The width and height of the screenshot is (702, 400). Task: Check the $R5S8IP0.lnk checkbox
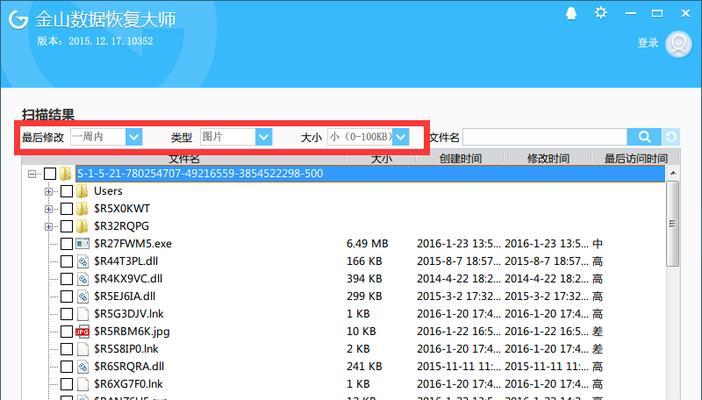pos(67,349)
